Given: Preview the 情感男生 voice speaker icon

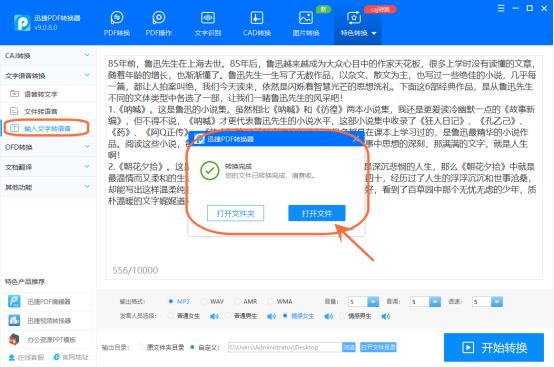Looking at the screenshot, I should [386, 316].
